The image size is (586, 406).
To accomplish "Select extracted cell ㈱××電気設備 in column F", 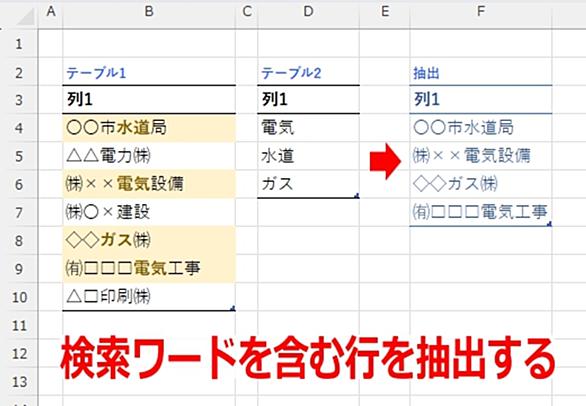I will [x=481, y=156].
